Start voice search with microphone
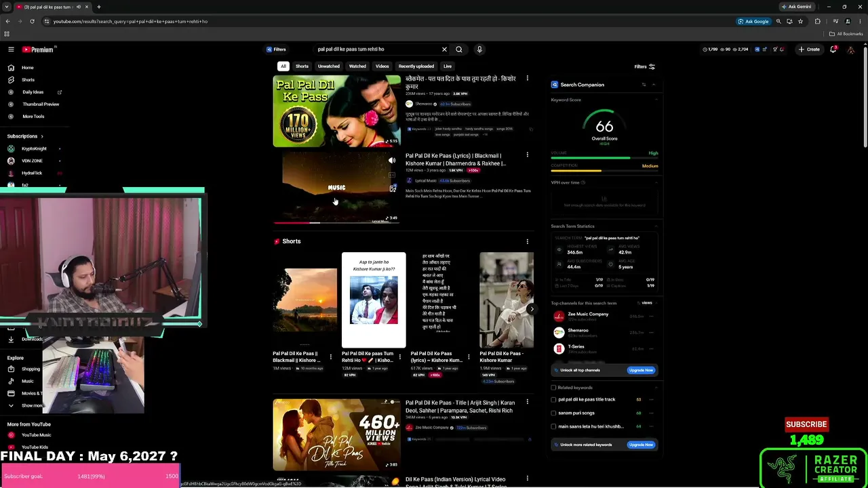 [479, 49]
